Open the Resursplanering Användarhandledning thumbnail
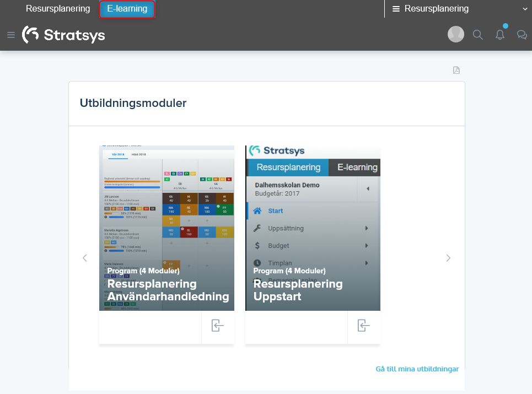The height and width of the screenshot is (394, 532). click(166, 228)
